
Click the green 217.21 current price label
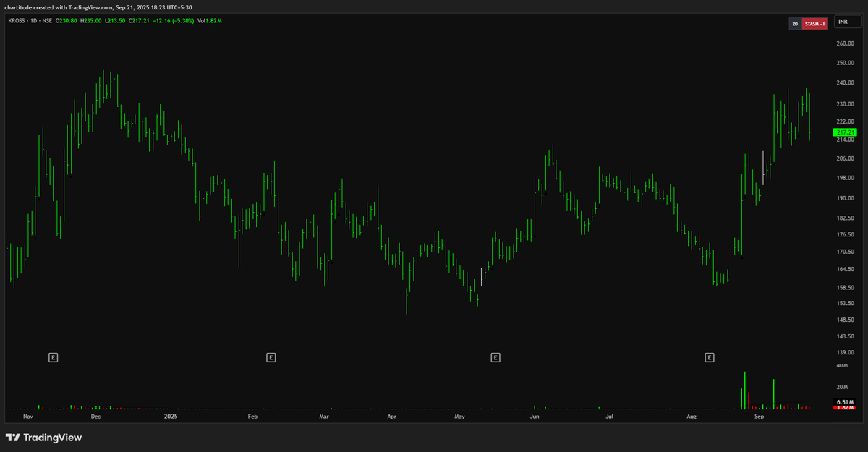845,132
